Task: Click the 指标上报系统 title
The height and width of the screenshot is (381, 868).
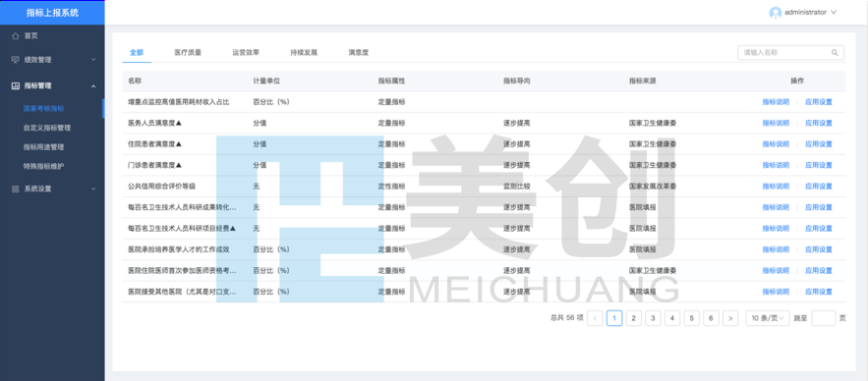Action: (x=52, y=13)
